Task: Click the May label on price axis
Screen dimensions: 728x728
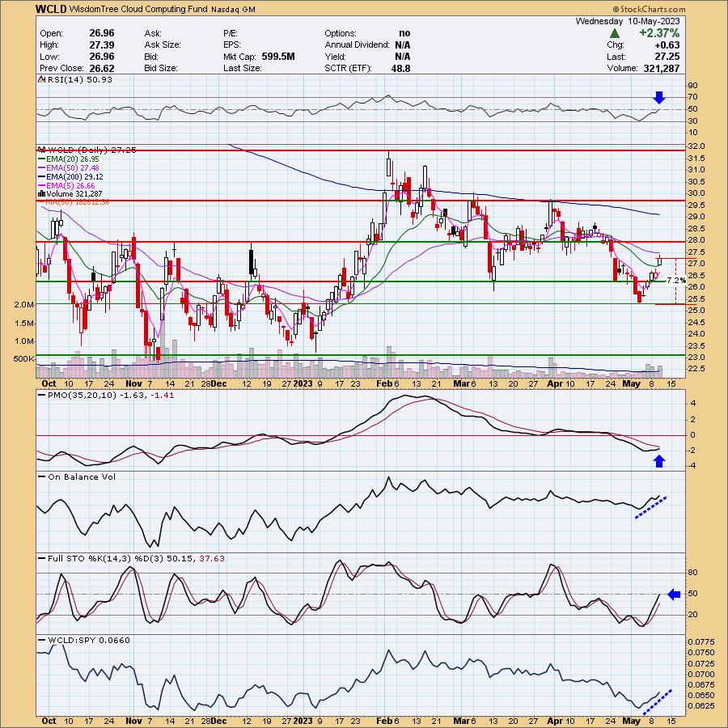Action: (x=631, y=383)
